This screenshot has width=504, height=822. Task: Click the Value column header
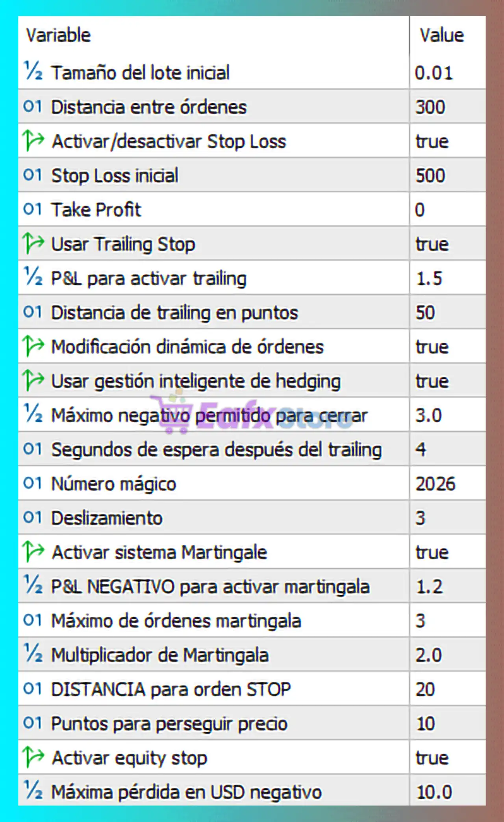(x=442, y=35)
